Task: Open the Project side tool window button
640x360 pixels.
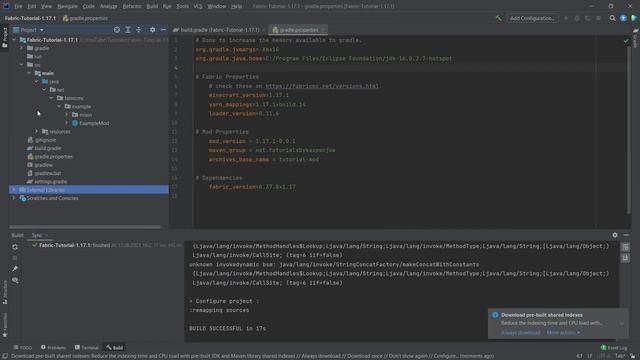Action: [x=4, y=38]
